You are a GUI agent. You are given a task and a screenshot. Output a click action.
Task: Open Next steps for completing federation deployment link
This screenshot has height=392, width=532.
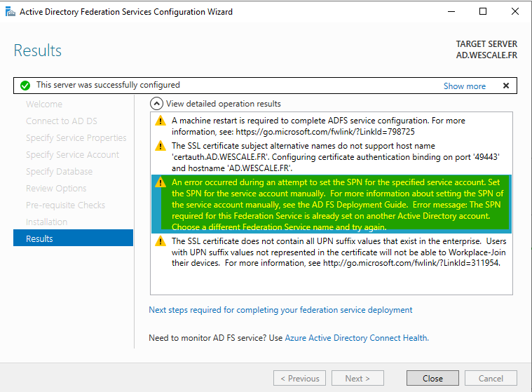(280, 310)
